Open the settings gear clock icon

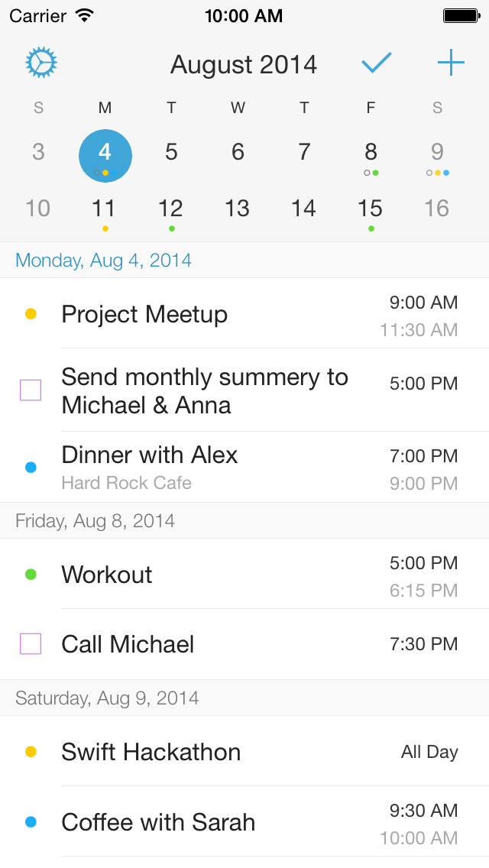click(x=41, y=63)
